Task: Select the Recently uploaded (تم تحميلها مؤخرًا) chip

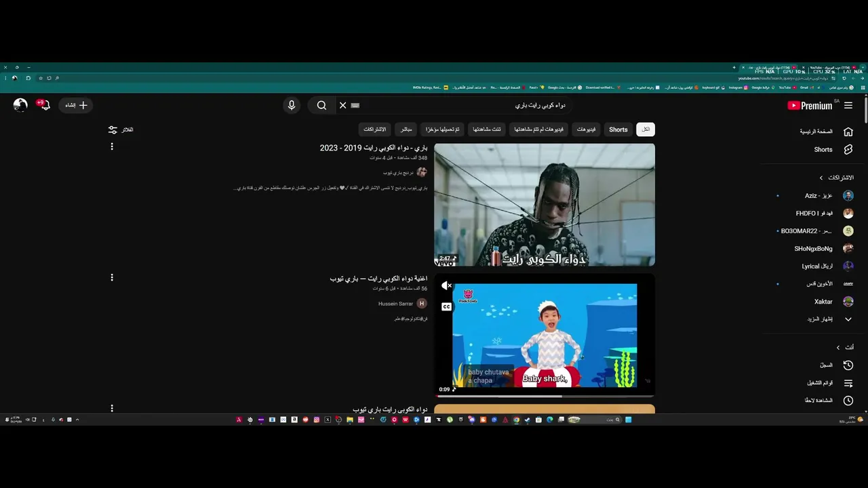Action: click(443, 129)
